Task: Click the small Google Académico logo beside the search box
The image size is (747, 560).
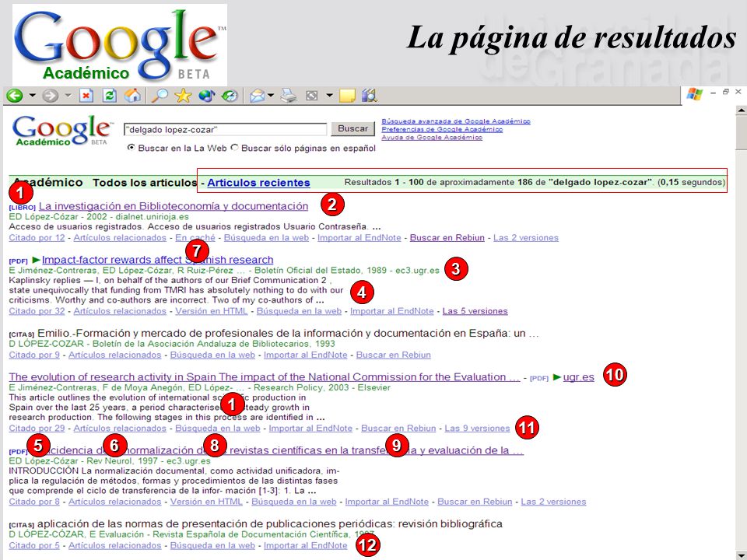Action: point(62,130)
